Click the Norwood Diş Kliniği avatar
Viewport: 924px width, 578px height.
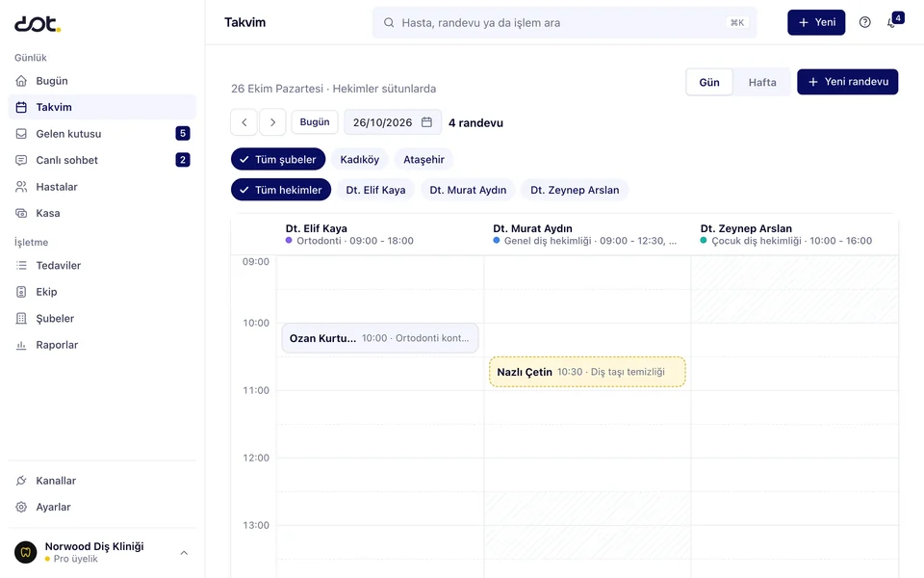25,553
